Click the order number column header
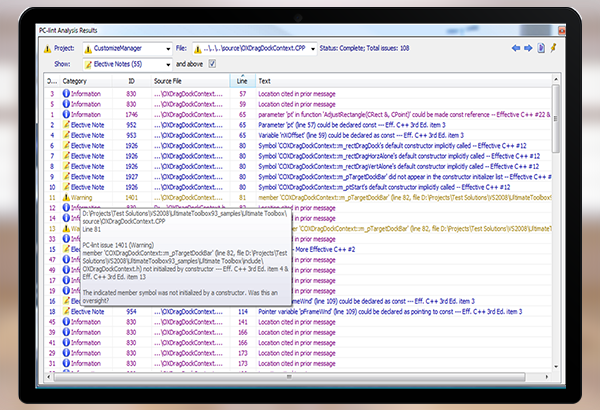This screenshot has height=410, width=600. pos(52,81)
